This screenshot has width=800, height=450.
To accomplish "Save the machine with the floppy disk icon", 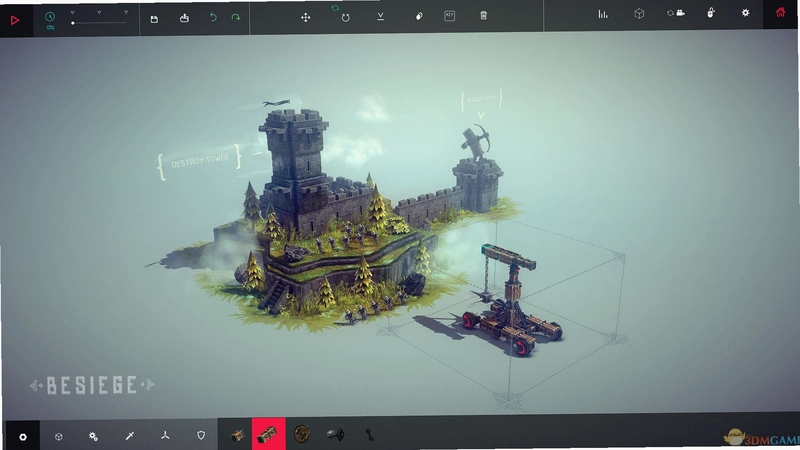I will 154,19.
